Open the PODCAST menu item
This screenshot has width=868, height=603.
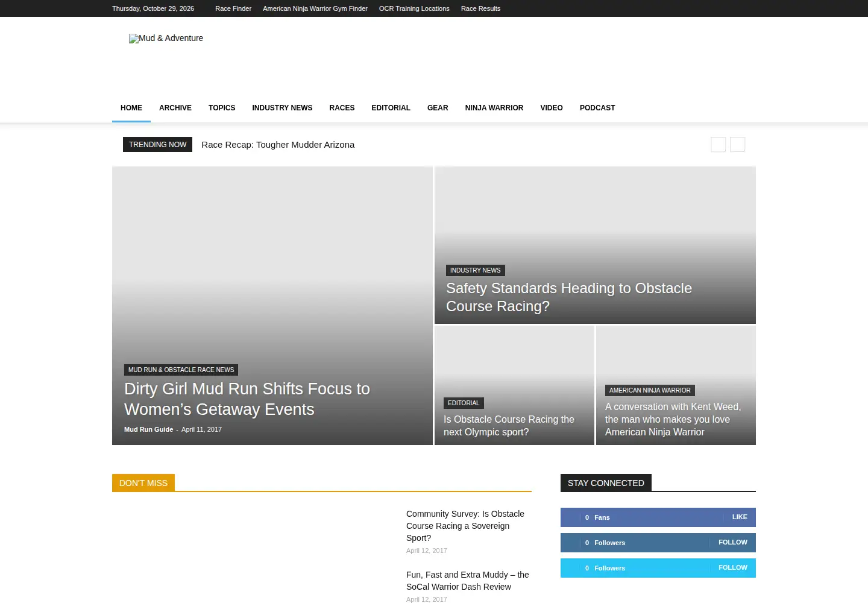click(x=597, y=108)
